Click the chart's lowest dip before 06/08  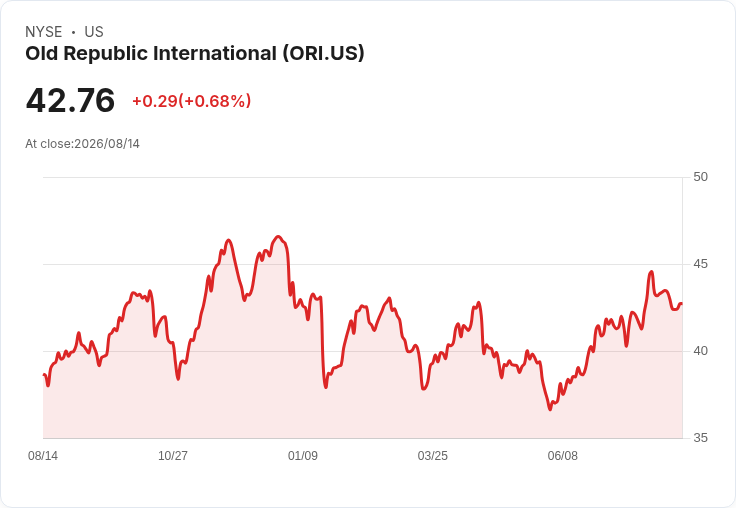550,409
